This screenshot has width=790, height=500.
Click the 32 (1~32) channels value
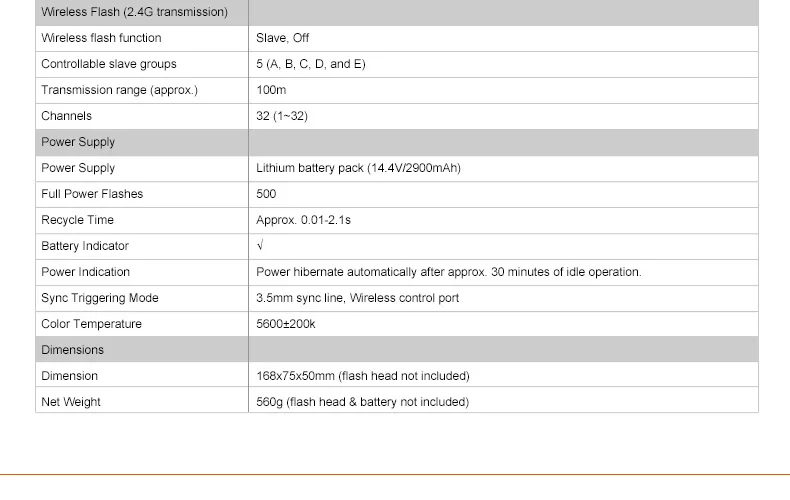click(282, 116)
